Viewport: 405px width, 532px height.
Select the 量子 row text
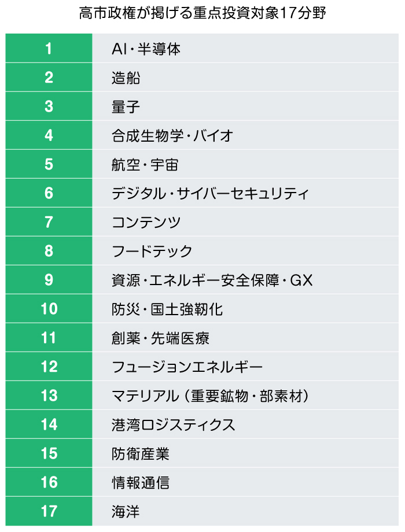click(126, 107)
